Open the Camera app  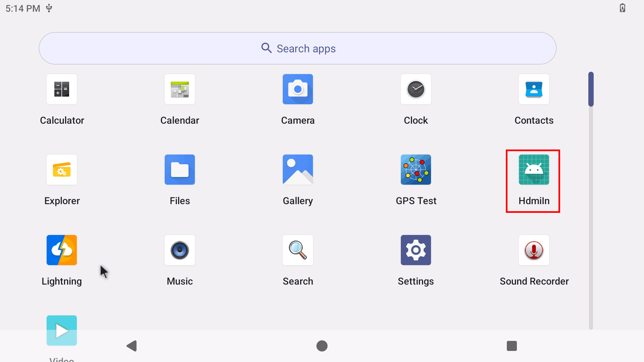click(298, 89)
